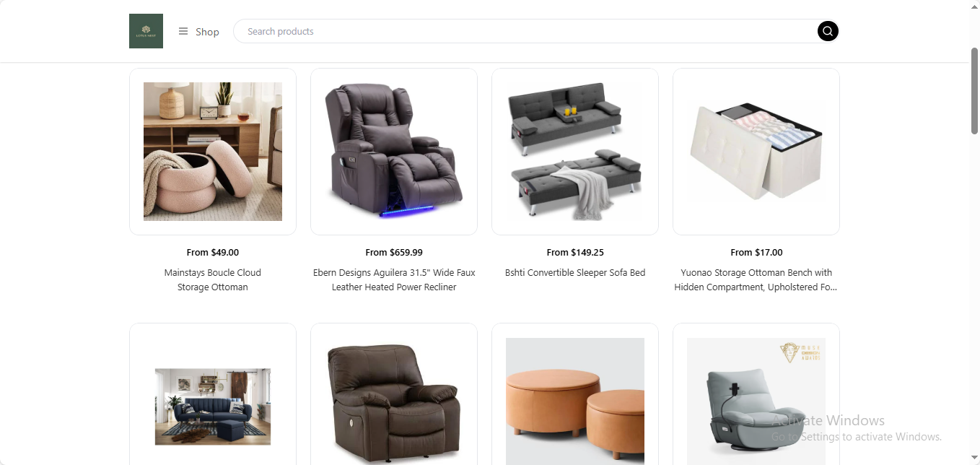This screenshot has height=465, width=980.
Task: Click Mainstays Boucle Cloud Storage Ottoman title
Action: click(x=213, y=279)
